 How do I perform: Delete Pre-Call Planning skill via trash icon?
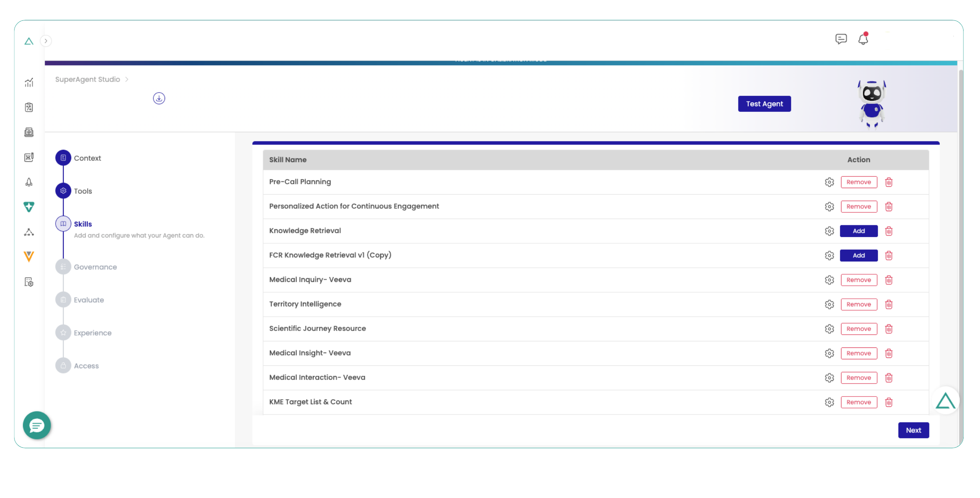889,182
